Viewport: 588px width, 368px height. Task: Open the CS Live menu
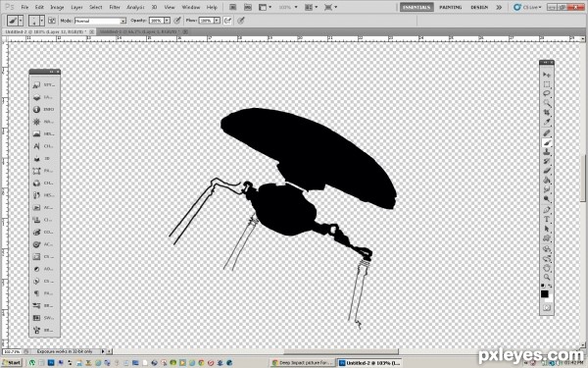point(527,7)
